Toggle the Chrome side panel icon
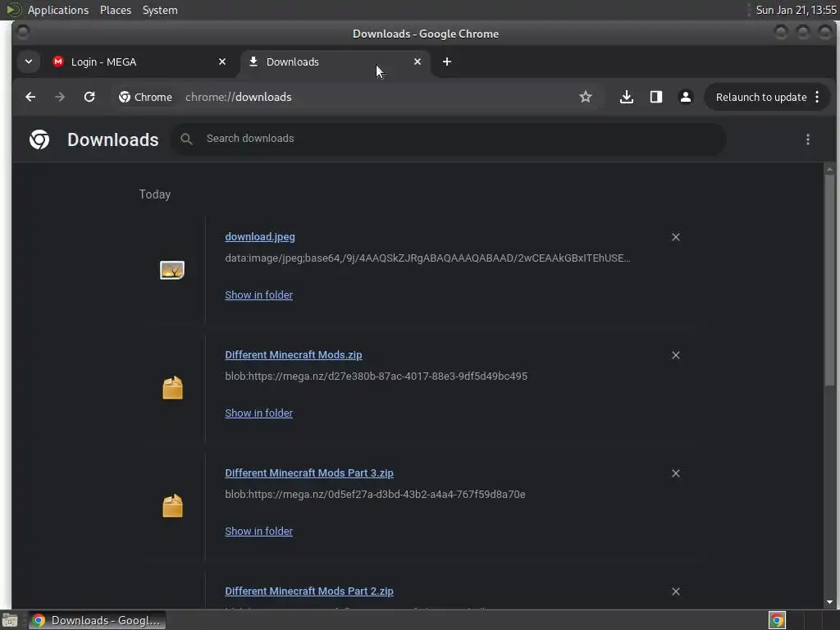 click(x=655, y=97)
